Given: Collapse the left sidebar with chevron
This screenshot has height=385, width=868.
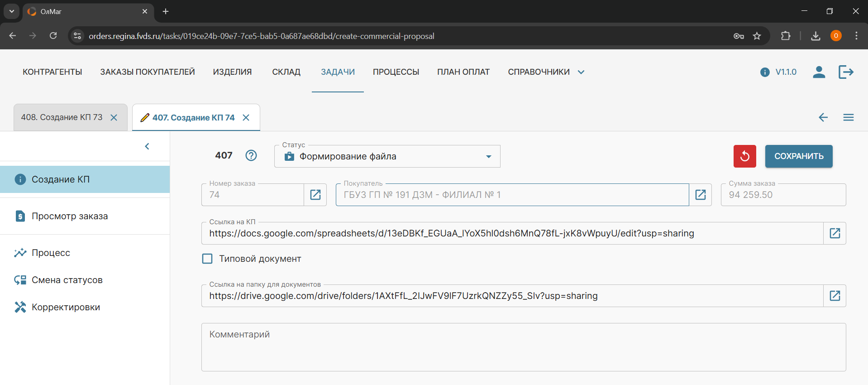Looking at the screenshot, I should (147, 146).
